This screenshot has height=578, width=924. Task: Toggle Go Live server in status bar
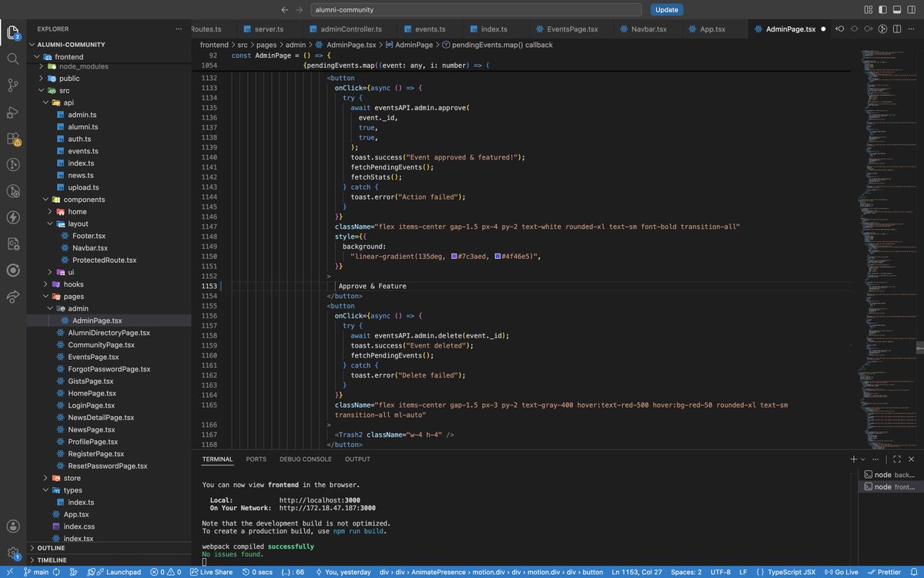841,572
